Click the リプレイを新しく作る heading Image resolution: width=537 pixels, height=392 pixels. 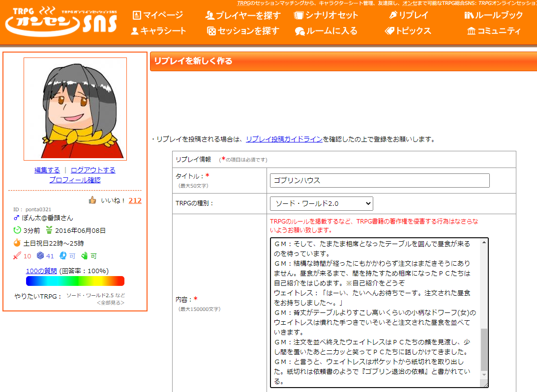[193, 61]
